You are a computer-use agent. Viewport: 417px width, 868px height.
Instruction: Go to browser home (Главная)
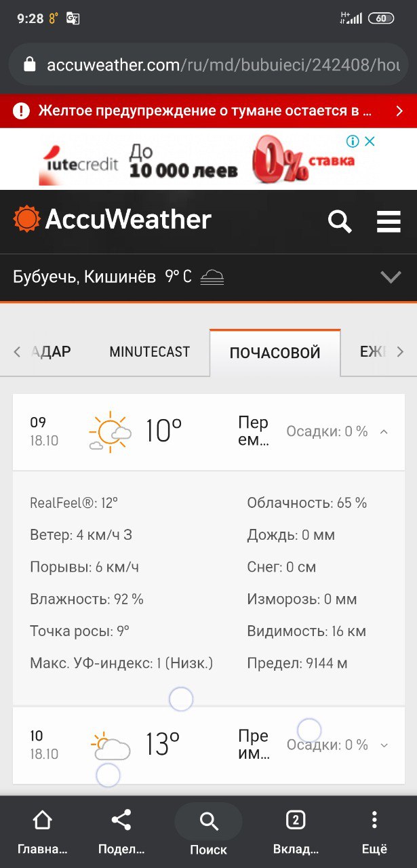(42, 830)
